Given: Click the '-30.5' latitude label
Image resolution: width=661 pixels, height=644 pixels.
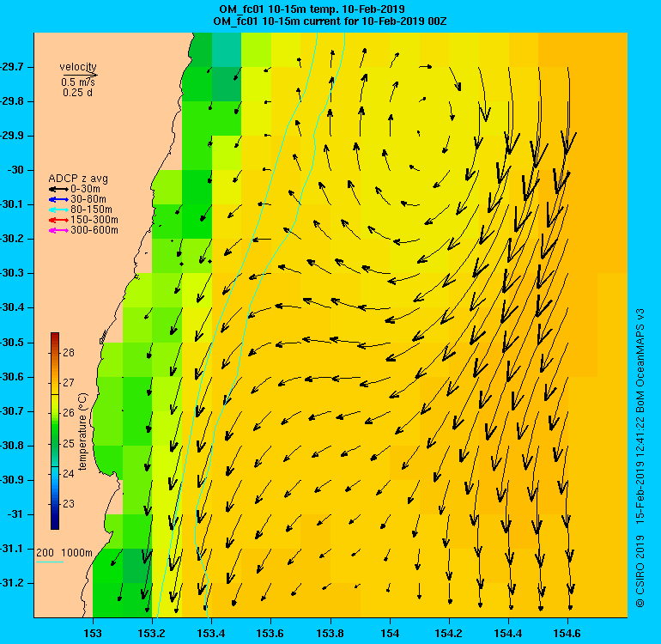Looking at the screenshot, I should 12,343.
